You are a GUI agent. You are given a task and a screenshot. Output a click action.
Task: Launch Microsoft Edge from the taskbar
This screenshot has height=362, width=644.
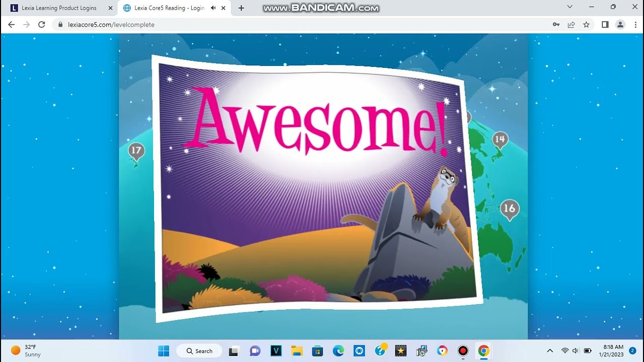pos(338,351)
